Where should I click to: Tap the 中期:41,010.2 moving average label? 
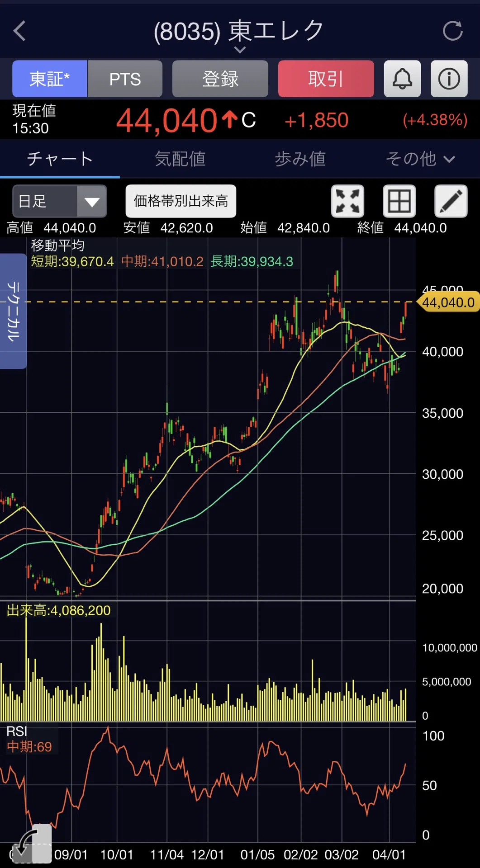click(x=162, y=261)
